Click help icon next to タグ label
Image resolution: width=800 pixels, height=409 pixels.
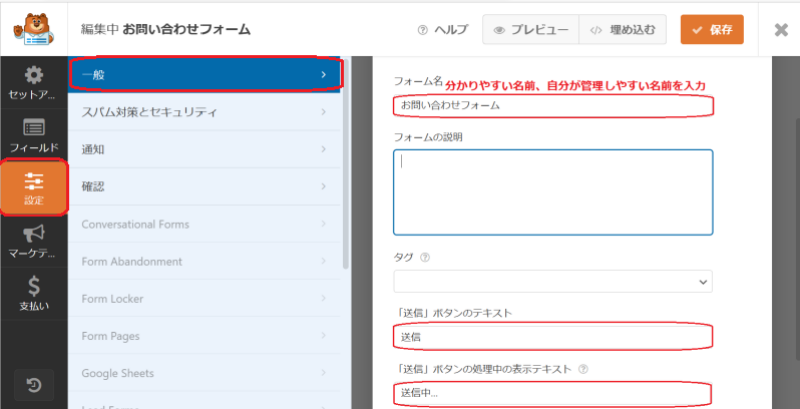[424, 258]
